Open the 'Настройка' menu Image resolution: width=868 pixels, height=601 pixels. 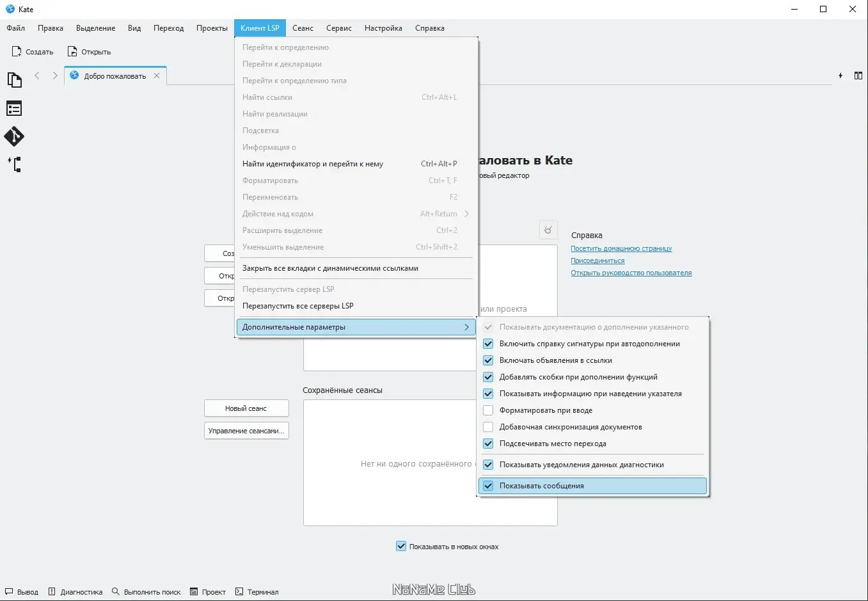(x=384, y=28)
